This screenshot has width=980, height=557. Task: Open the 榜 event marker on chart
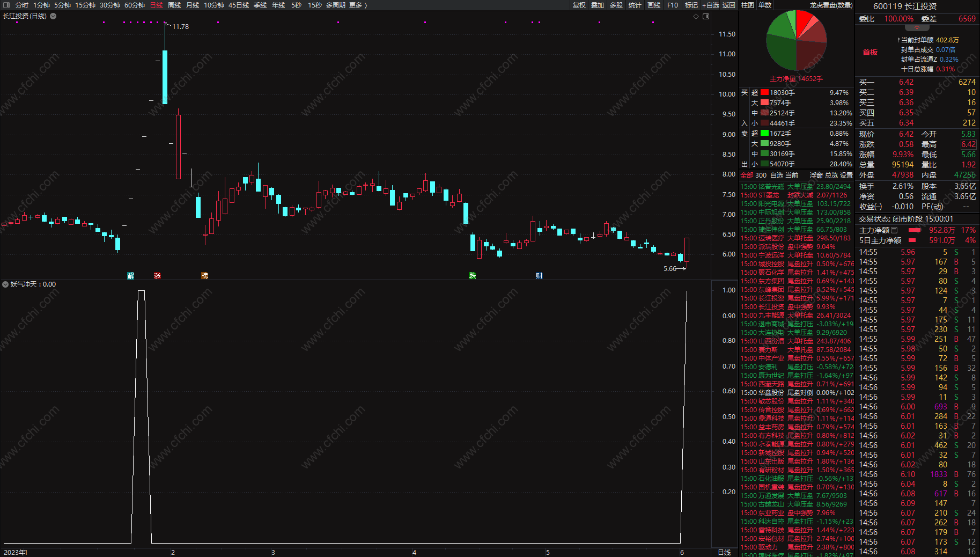coord(204,275)
